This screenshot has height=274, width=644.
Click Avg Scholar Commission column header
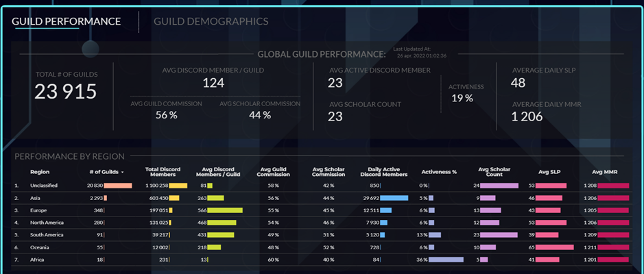tap(329, 172)
